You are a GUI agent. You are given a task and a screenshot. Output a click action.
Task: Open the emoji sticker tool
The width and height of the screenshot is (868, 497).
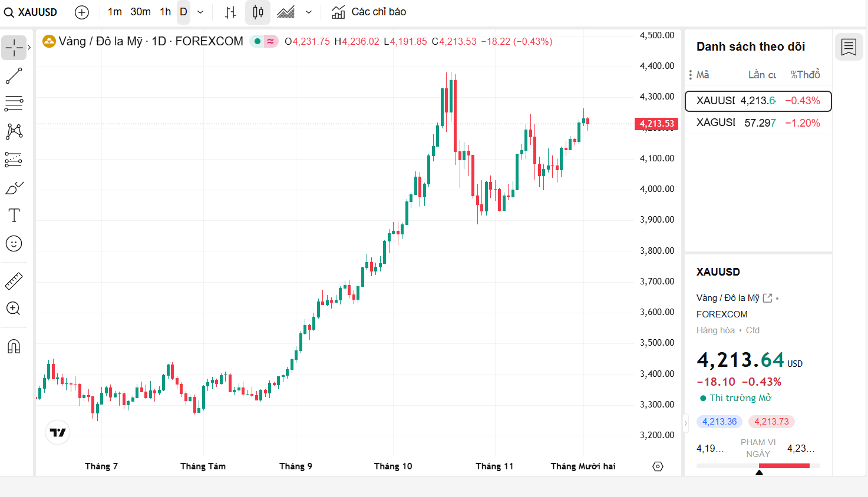pyautogui.click(x=14, y=244)
